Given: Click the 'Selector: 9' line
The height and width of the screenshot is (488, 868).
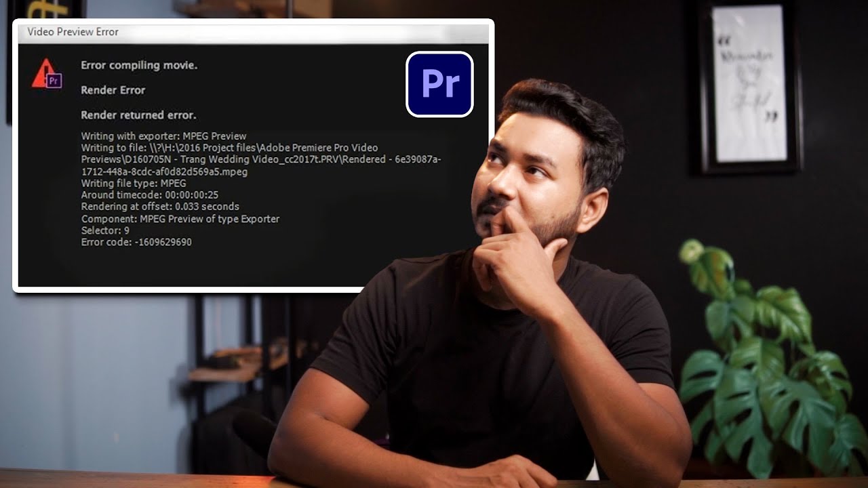Looking at the screenshot, I should pyautogui.click(x=105, y=230).
